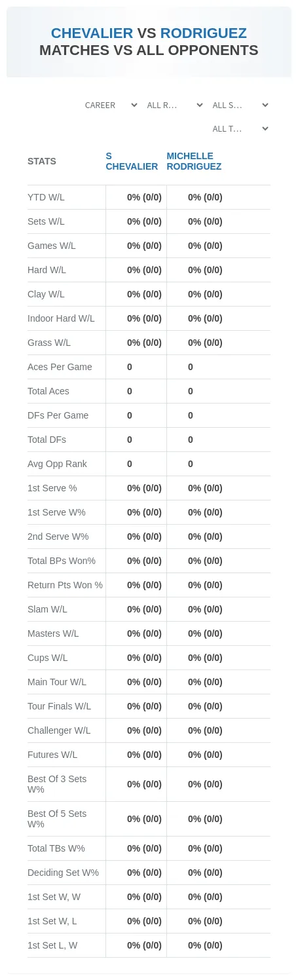Click RODRIGUEZ name in page title
The image size is (298, 980).
204,33
